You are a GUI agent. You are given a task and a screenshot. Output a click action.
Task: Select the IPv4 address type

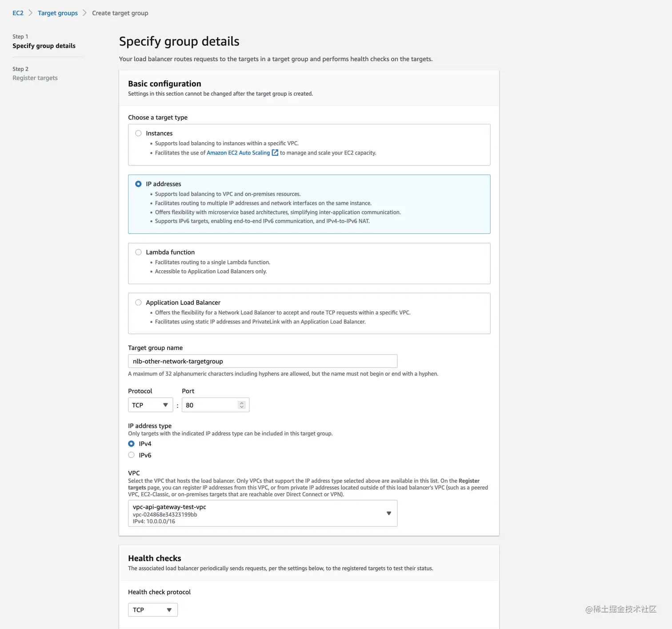[x=132, y=444]
